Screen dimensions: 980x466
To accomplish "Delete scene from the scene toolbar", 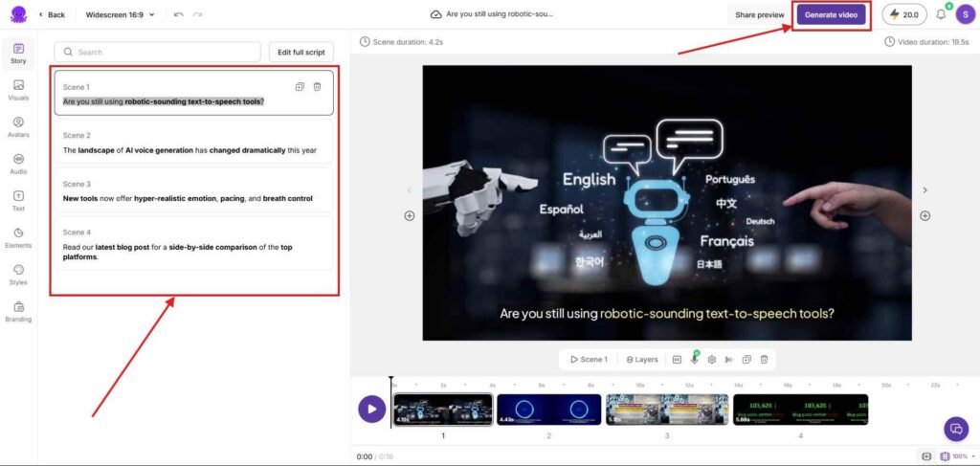I will pos(764,359).
